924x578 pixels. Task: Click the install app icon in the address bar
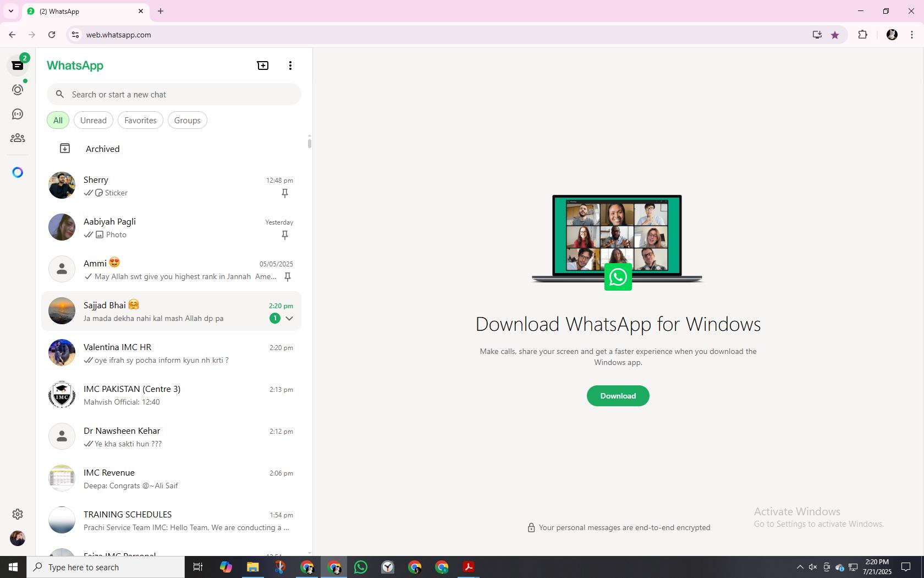pos(817,35)
